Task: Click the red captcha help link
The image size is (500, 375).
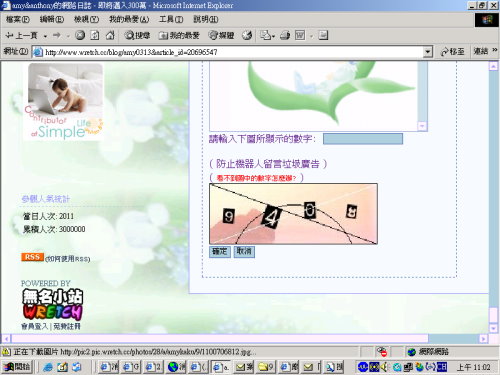Action: [x=256, y=178]
